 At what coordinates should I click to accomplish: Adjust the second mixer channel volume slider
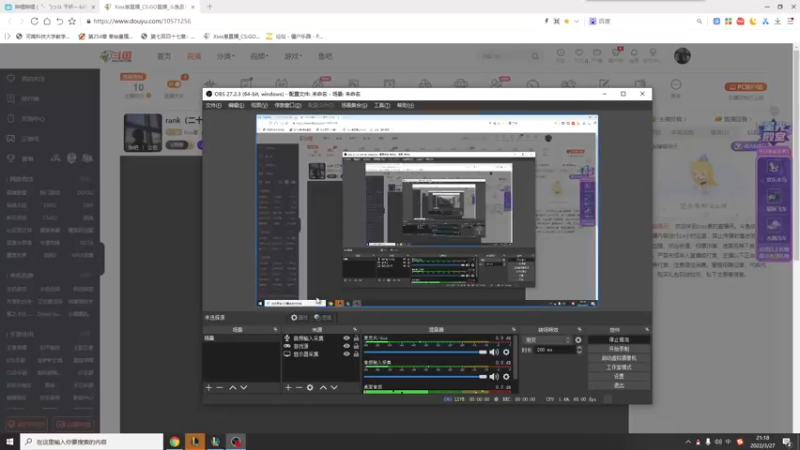point(426,377)
